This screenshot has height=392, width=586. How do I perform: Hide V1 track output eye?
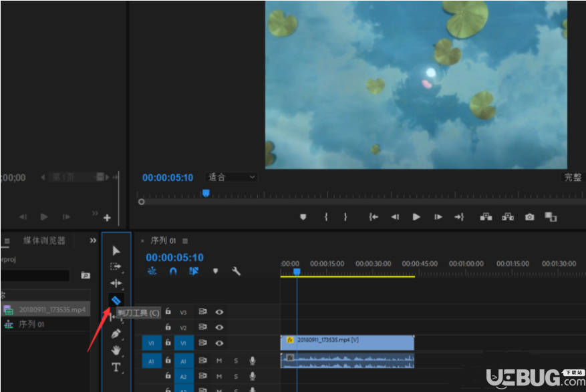[219, 343]
